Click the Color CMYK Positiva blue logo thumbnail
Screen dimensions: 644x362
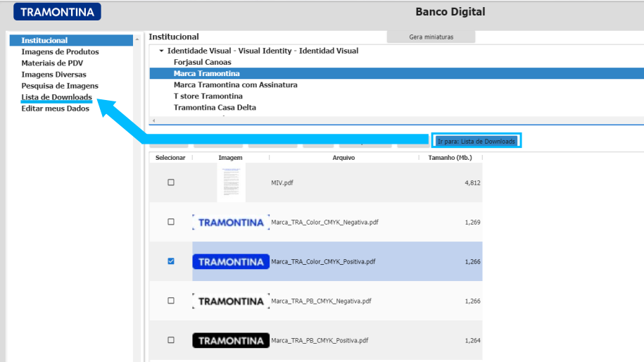(x=231, y=262)
